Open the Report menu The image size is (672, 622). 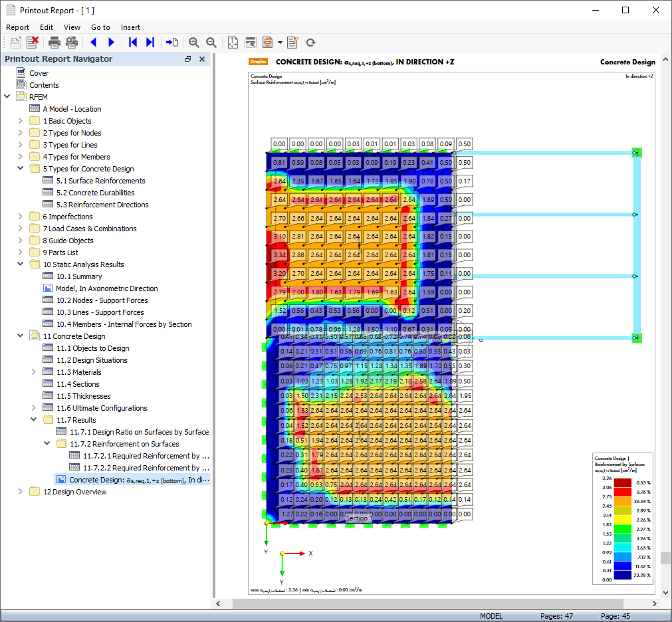(x=18, y=27)
